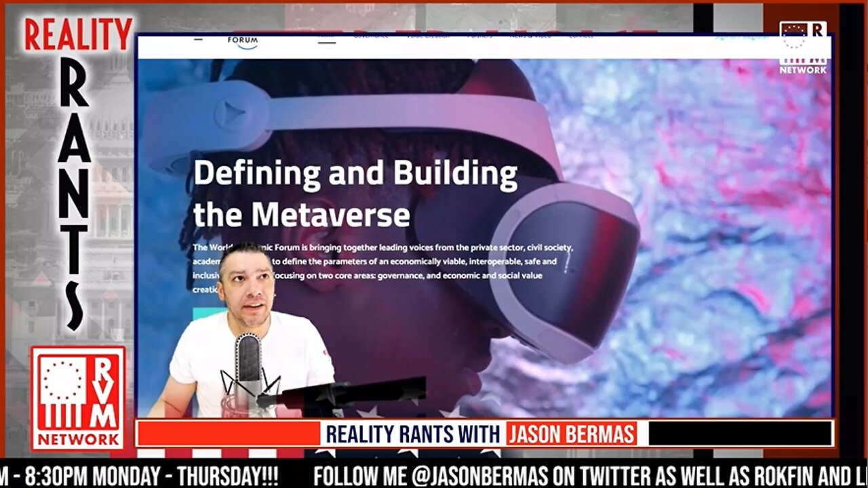Click the RVM Network logo bottom left
The image size is (868, 488).
pyautogui.click(x=78, y=399)
